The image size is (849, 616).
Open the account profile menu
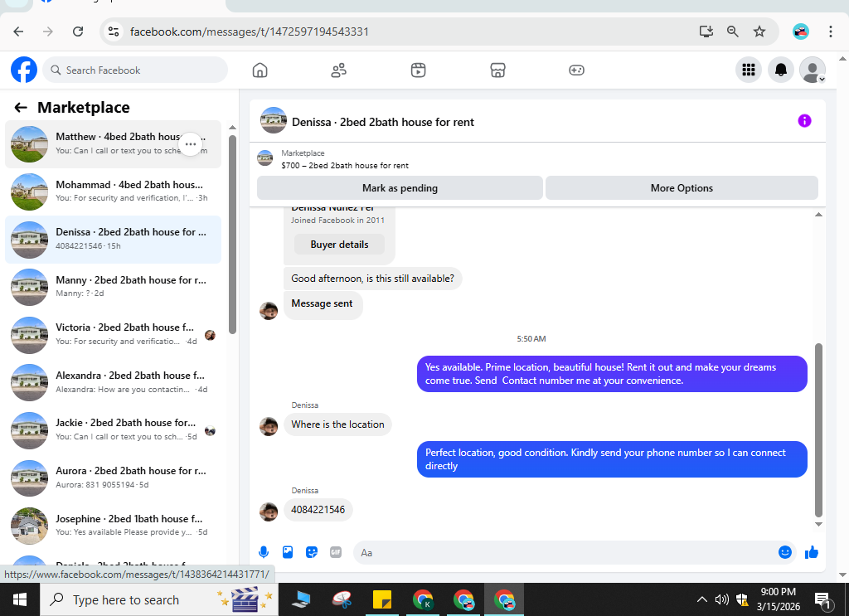click(813, 70)
